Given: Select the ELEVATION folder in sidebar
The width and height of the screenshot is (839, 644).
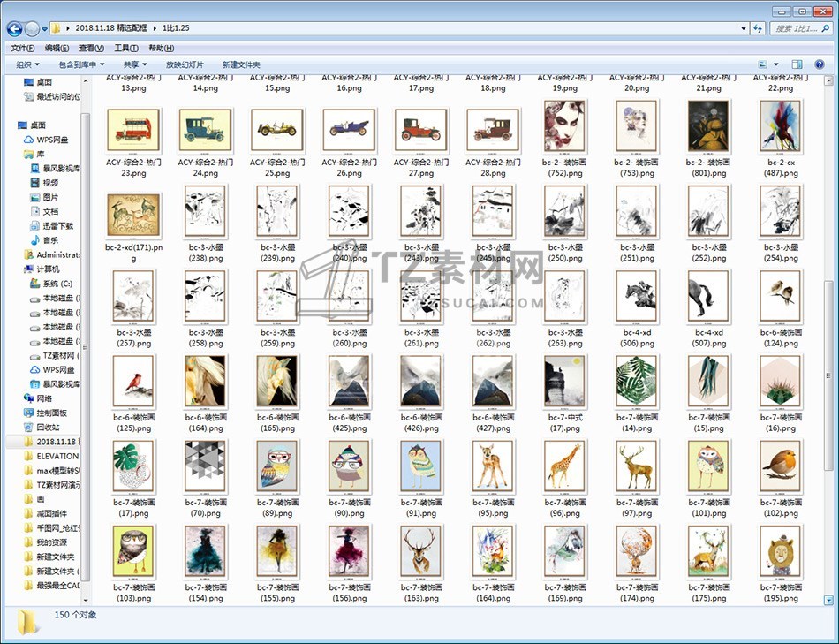Looking at the screenshot, I should click(51, 456).
